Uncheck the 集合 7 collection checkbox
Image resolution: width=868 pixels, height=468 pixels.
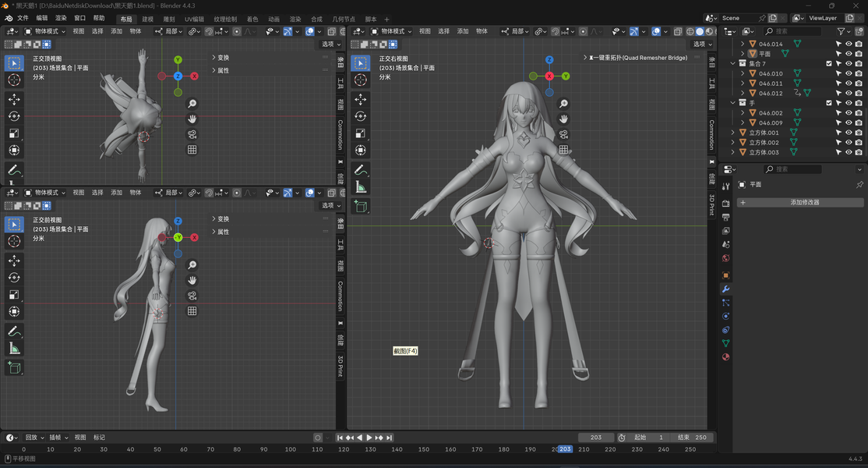coord(829,64)
